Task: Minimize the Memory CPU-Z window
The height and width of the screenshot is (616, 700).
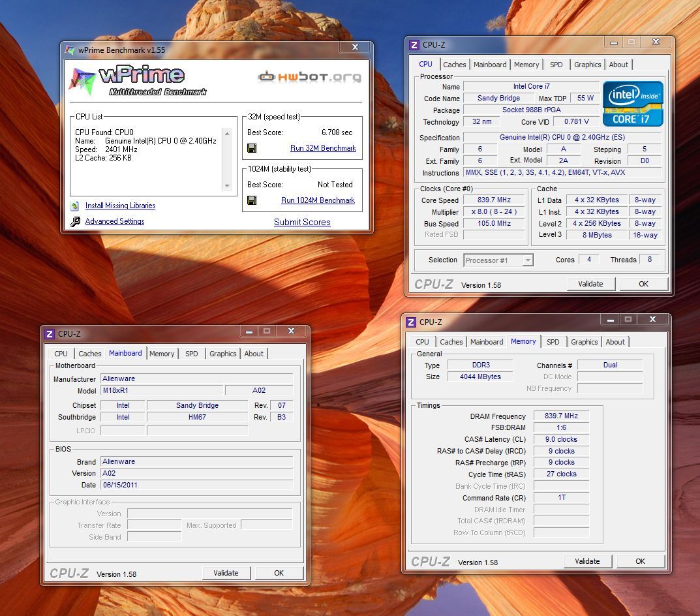Action: [610, 320]
